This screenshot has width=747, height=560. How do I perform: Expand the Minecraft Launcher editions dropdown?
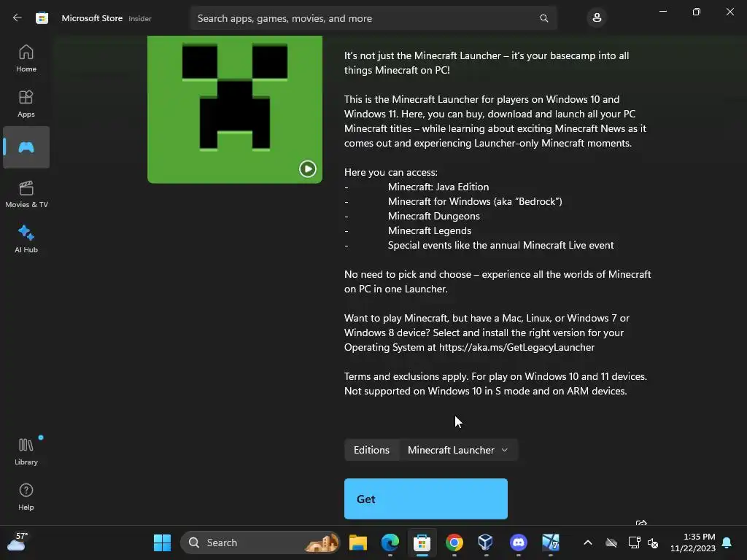click(458, 450)
